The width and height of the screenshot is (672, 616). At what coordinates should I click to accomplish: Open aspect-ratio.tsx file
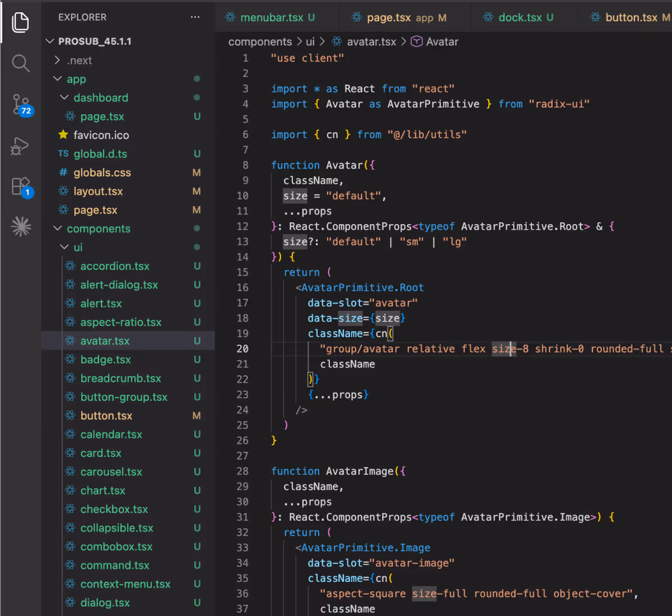(x=128, y=322)
